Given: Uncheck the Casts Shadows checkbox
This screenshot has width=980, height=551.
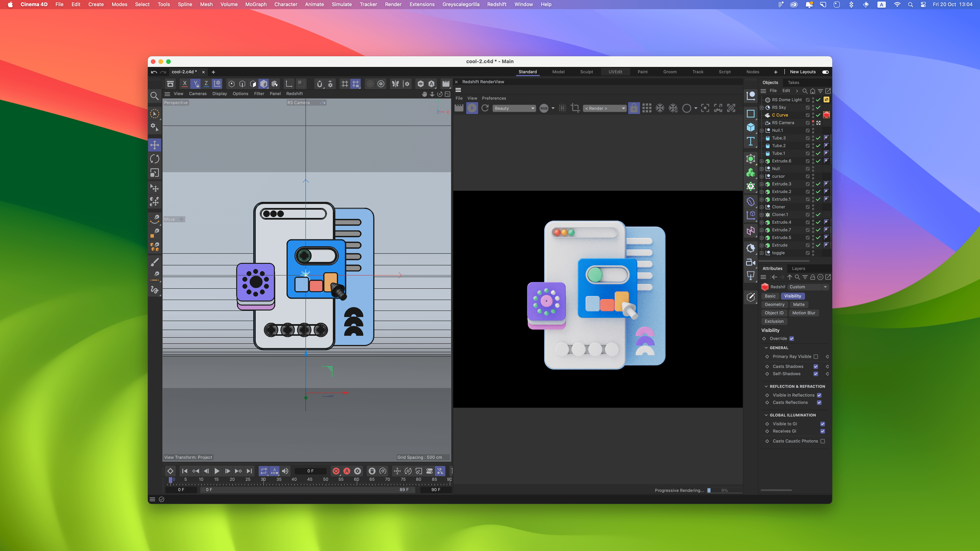Looking at the screenshot, I should click(x=816, y=367).
